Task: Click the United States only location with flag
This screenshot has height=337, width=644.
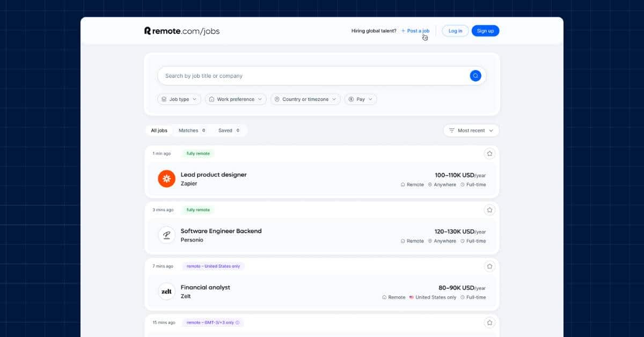Action: 433,297
